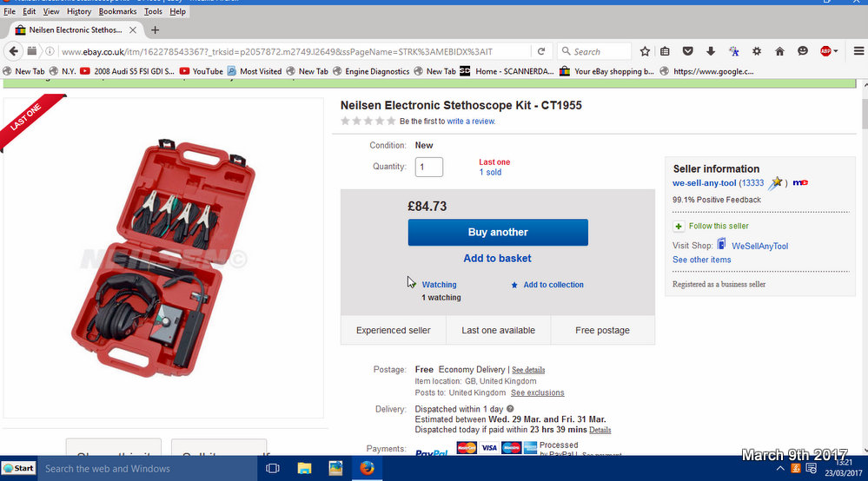Toggle Follow this seller
Viewport: 868px width, 481px height.
click(x=719, y=226)
